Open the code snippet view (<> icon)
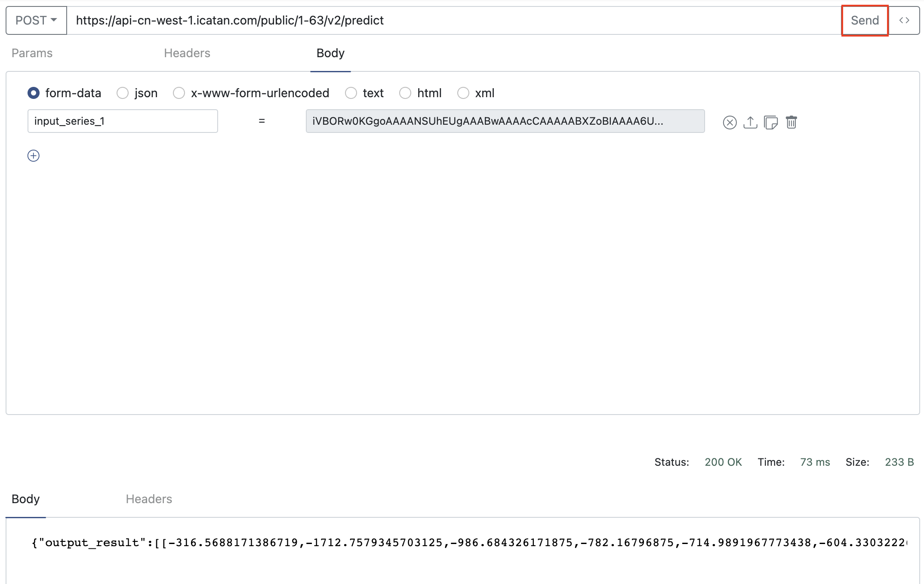This screenshot has width=924, height=584. [904, 20]
